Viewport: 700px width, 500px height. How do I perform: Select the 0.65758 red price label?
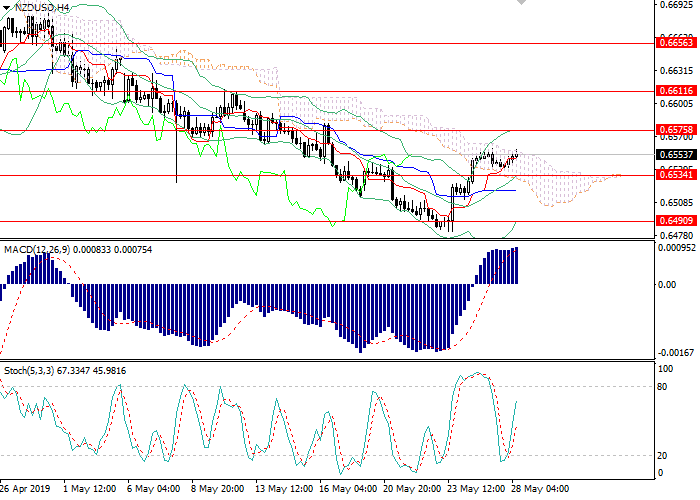(675, 131)
